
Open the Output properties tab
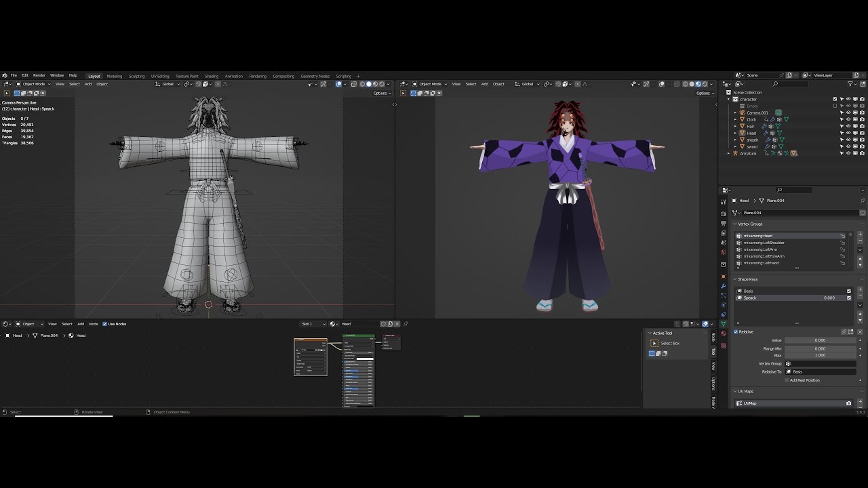coord(724,223)
